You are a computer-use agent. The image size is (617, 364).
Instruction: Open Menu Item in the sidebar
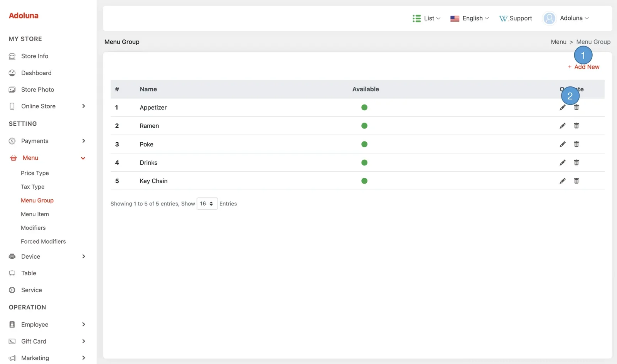tap(35, 214)
